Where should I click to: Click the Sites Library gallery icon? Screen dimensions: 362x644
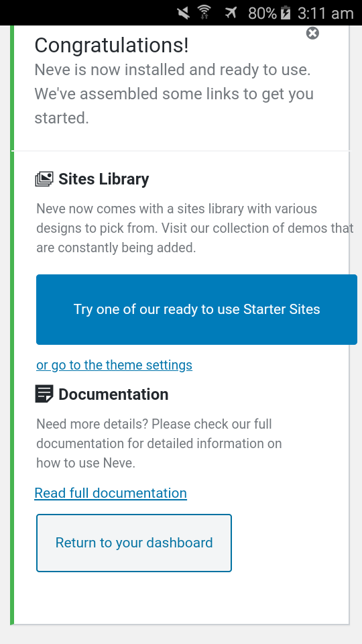tap(44, 180)
